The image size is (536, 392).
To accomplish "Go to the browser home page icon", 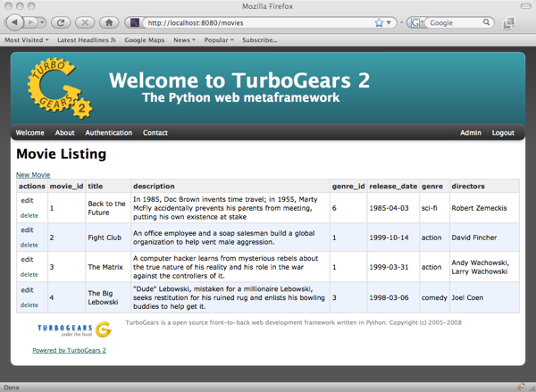I will pos(109,22).
